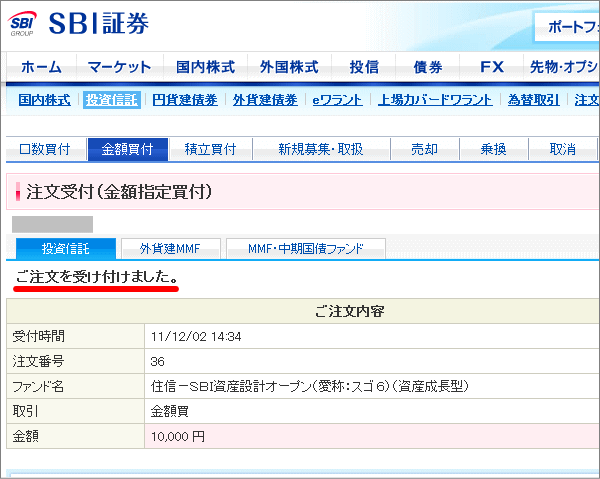Click the 11/12/02 14:34 timestamp value
The height and width of the screenshot is (479, 600).
click(x=196, y=337)
